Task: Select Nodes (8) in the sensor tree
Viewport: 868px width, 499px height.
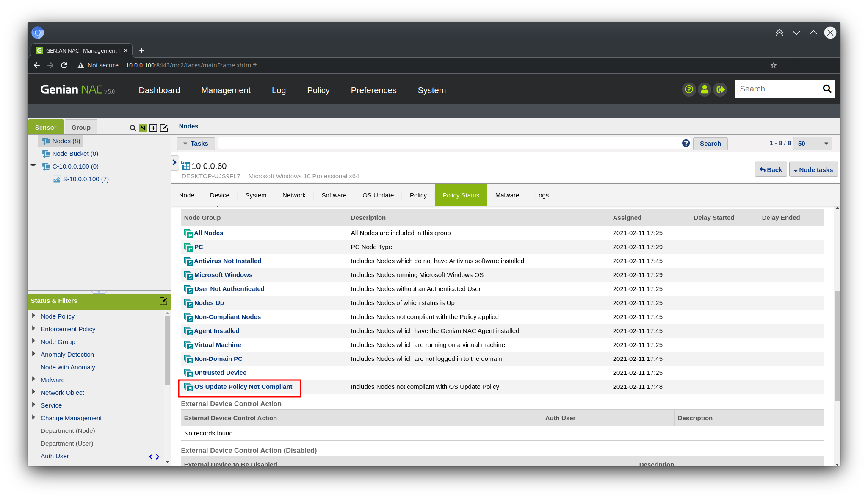Action: pos(66,141)
